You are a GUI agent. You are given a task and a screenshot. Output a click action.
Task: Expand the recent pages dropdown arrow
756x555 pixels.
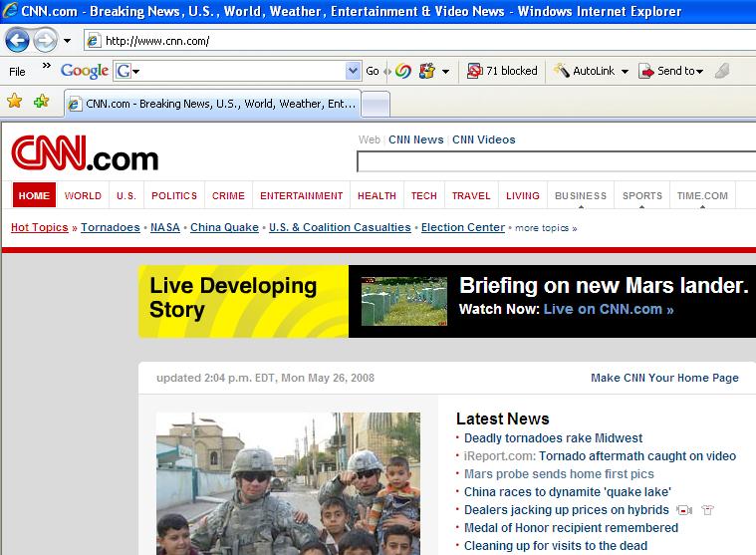tap(67, 41)
